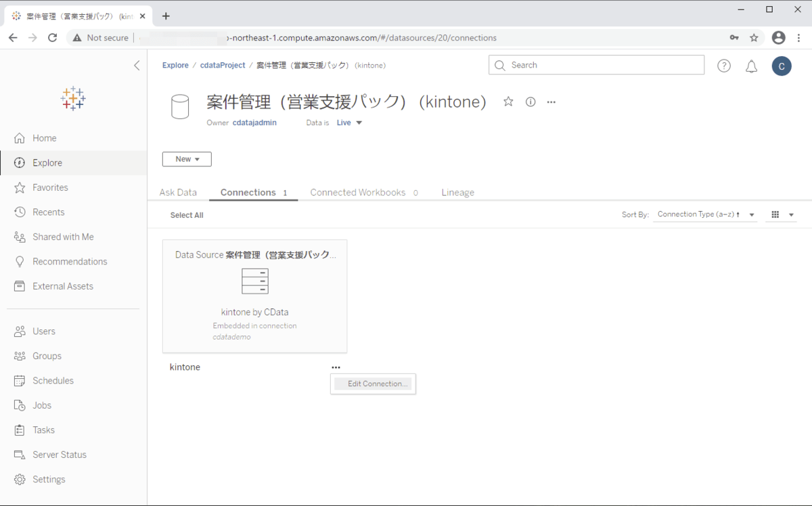Open Recents in the sidebar
This screenshot has width=812, height=506.
(73, 212)
